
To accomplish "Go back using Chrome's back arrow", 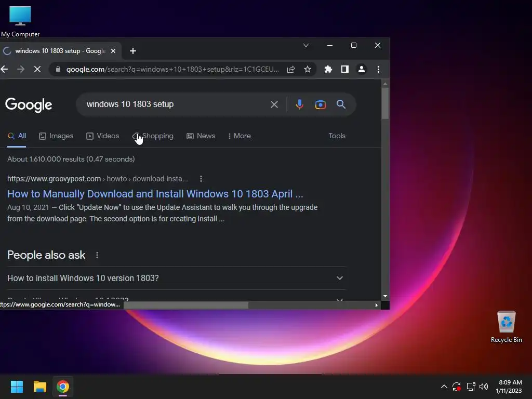I will [4, 69].
